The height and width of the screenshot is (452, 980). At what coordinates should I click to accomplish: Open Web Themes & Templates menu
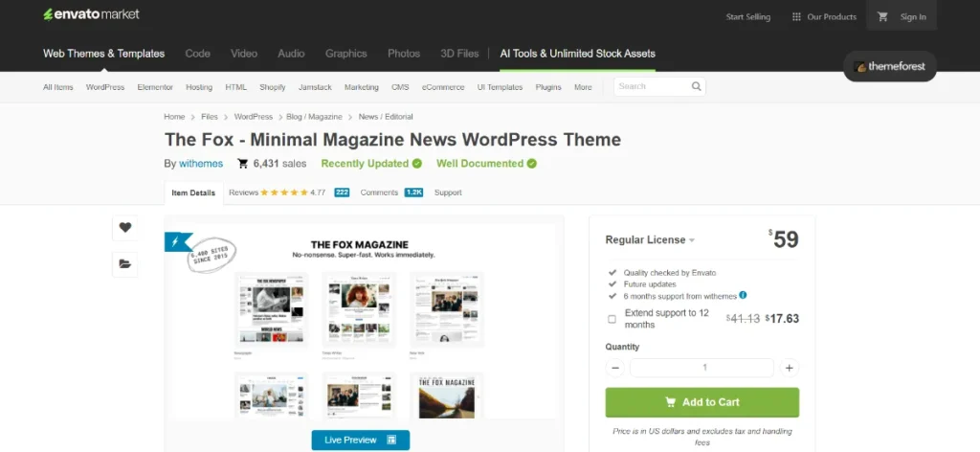click(103, 54)
